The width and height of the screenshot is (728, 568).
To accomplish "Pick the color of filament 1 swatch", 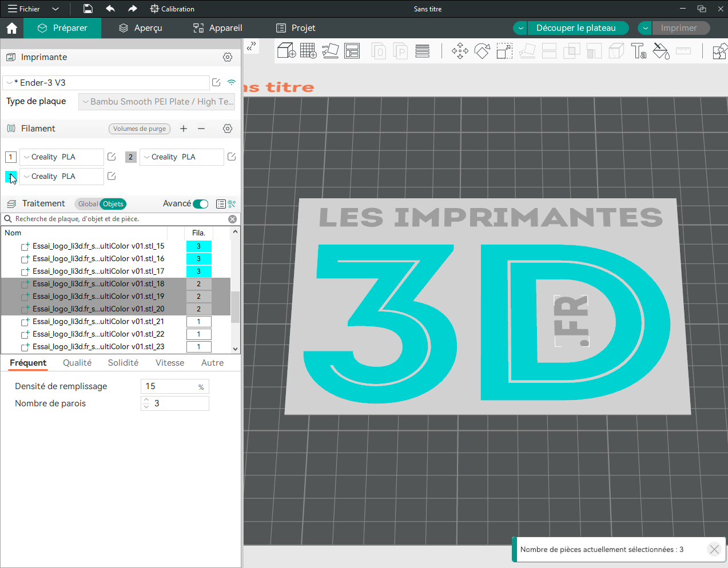I will tap(11, 157).
